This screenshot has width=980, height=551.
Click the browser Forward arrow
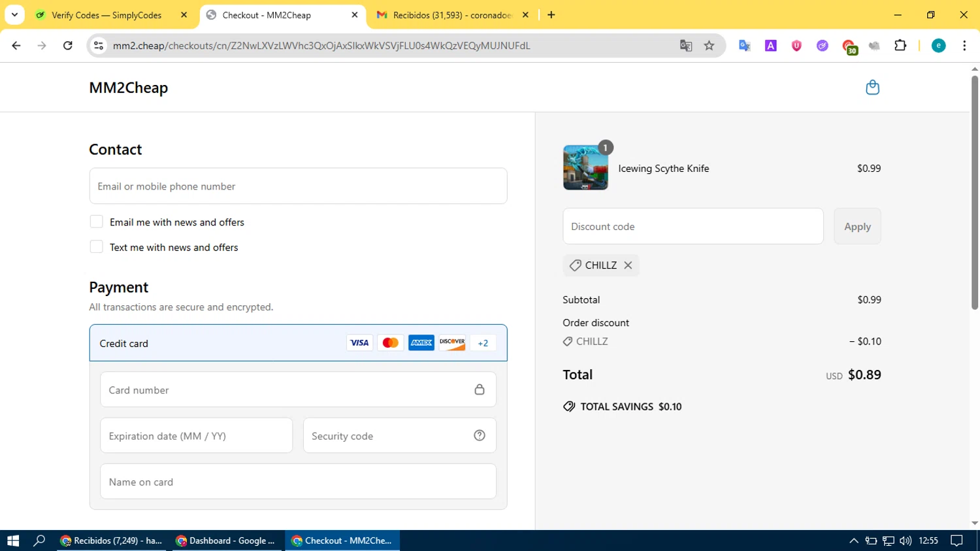[x=42, y=46]
